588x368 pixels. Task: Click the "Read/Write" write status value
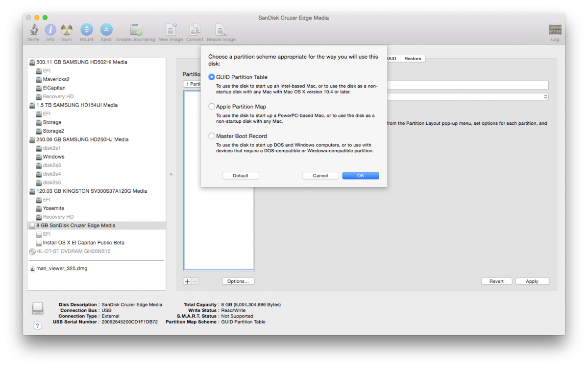click(x=233, y=310)
